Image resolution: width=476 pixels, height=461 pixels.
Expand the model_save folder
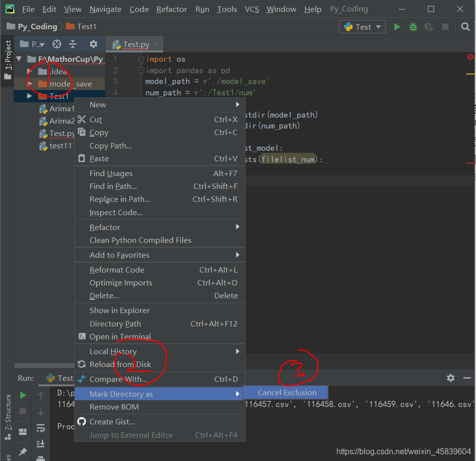(30, 84)
